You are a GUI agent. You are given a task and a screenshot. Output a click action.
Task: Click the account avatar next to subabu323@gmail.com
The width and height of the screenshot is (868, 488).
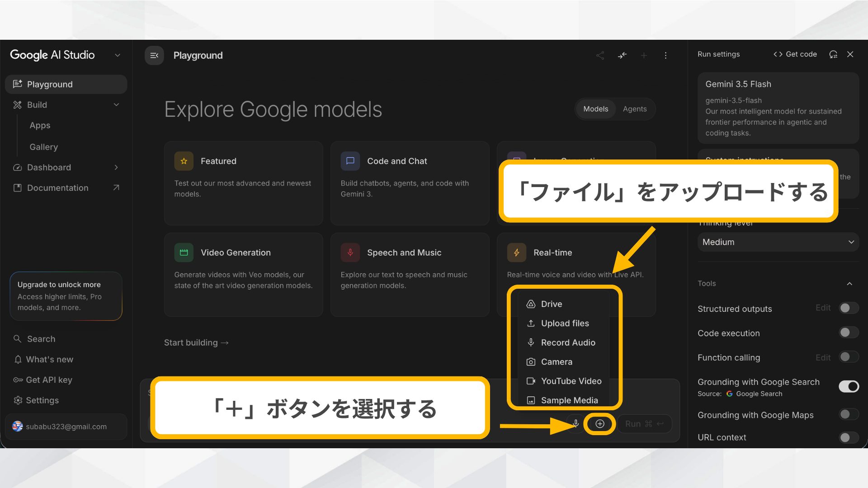point(18,427)
